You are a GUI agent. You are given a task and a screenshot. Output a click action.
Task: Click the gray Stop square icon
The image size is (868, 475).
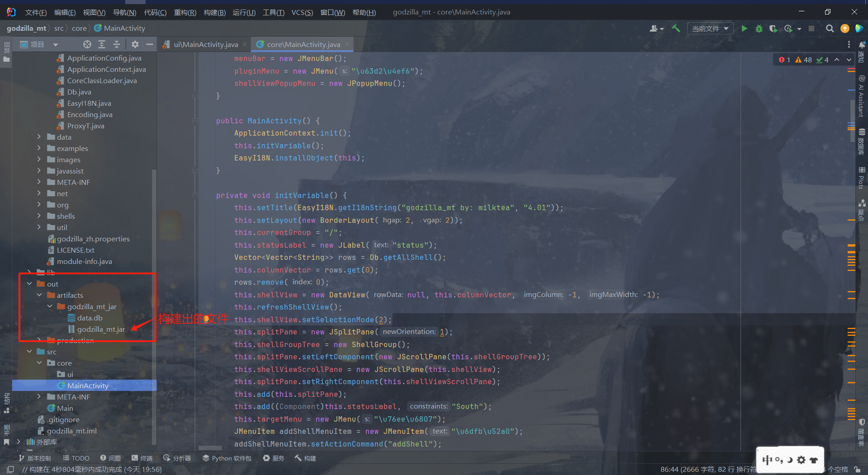click(x=811, y=28)
